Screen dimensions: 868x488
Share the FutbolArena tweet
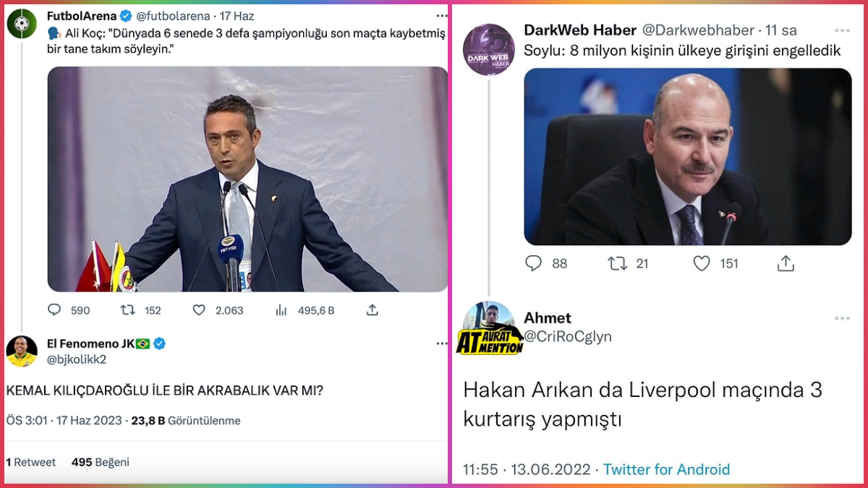coord(372,309)
